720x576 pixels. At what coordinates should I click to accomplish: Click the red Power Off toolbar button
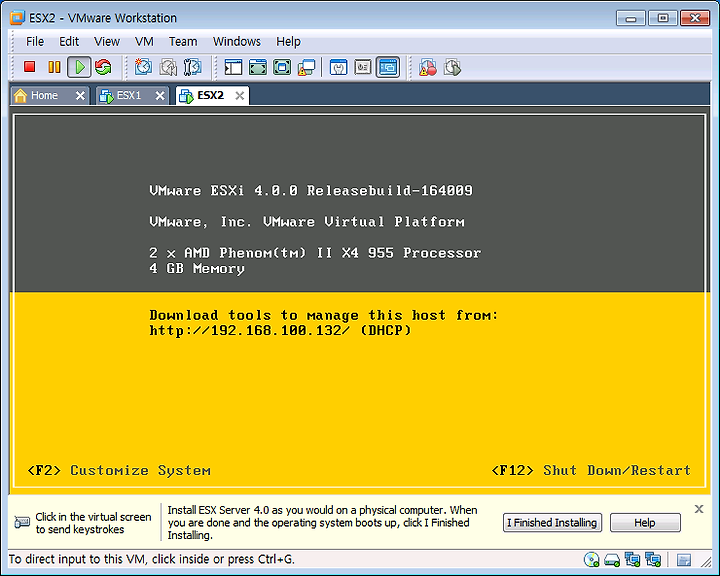[x=30, y=67]
